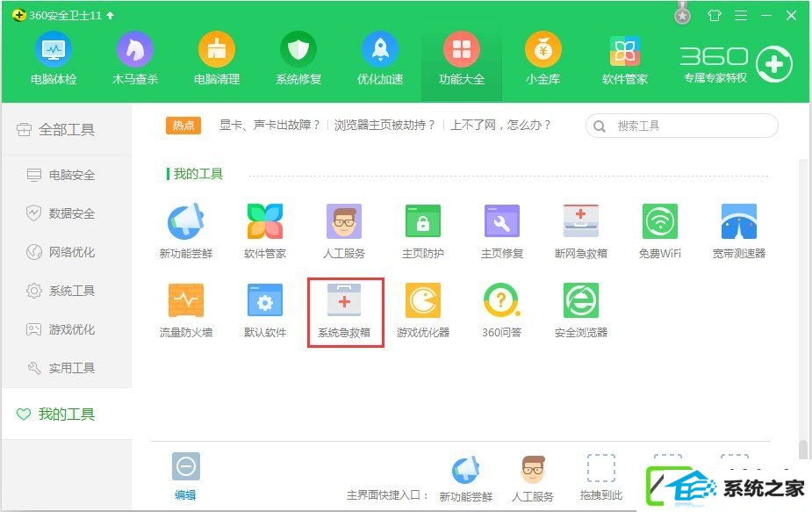Launch 主页修复 tool
Image resolution: width=812 pixels, height=512 pixels.
point(502,231)
